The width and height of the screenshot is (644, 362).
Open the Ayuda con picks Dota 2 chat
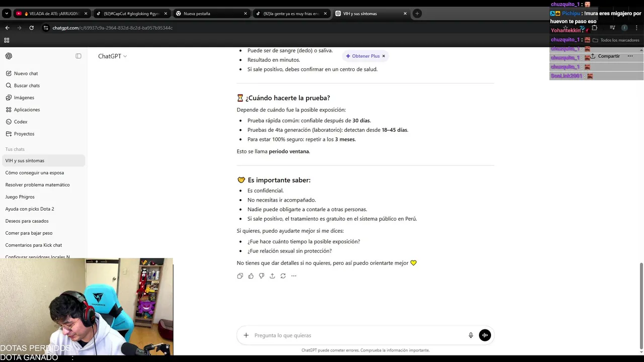pos(43,209)
